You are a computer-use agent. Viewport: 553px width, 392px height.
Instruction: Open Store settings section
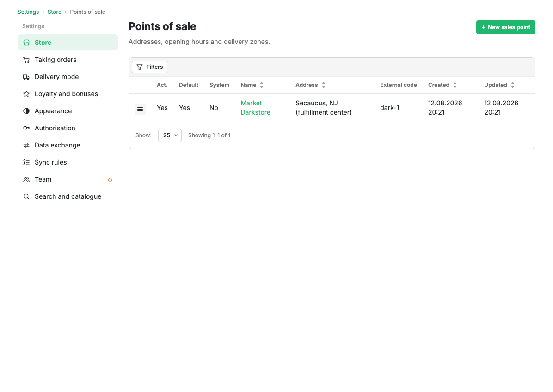coord(68,43)
